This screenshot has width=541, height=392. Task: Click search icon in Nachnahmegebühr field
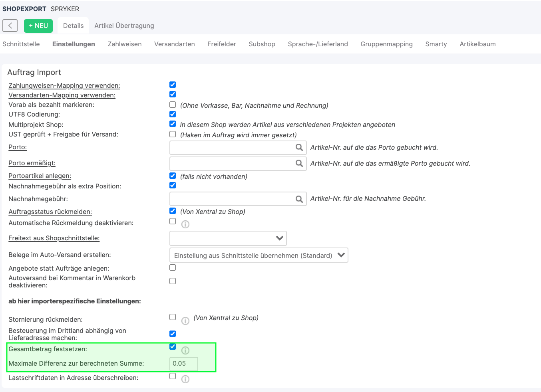click(x=299, y=199)
